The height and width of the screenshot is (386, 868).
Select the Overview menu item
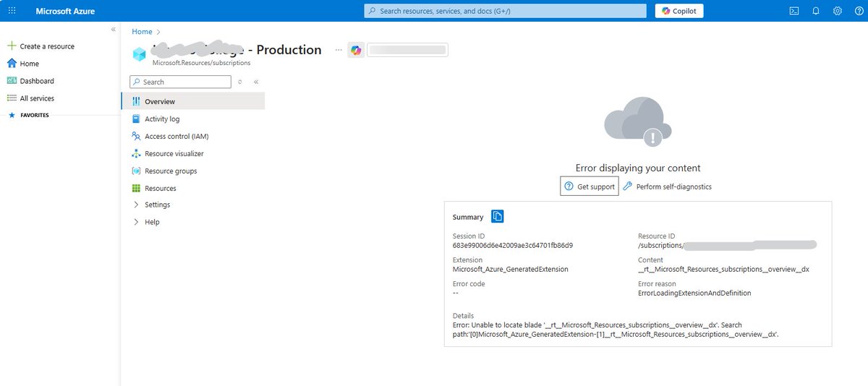(x=193, y=102)
